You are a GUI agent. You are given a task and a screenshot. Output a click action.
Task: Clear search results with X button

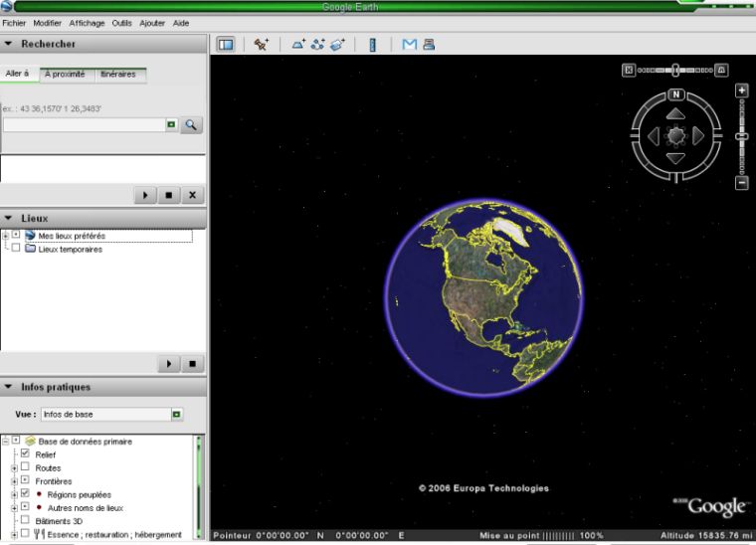click(x=192, y=195)
